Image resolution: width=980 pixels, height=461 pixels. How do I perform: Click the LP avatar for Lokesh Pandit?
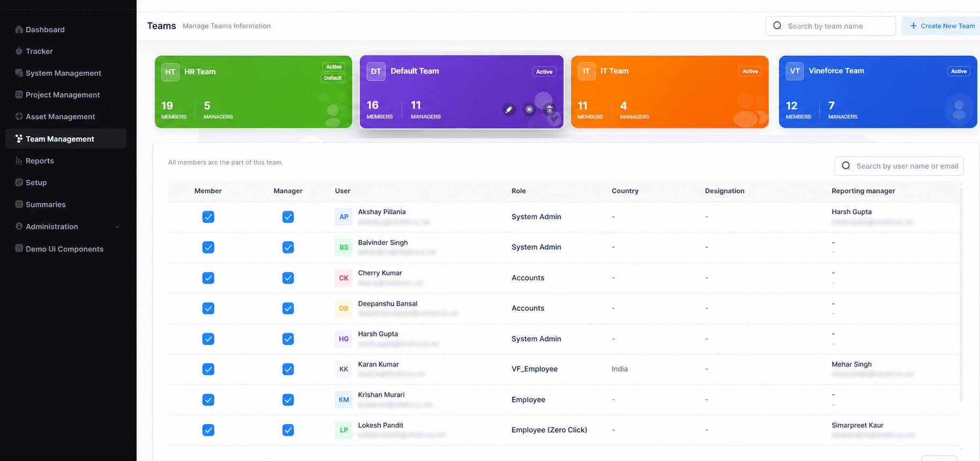(344, 430)
